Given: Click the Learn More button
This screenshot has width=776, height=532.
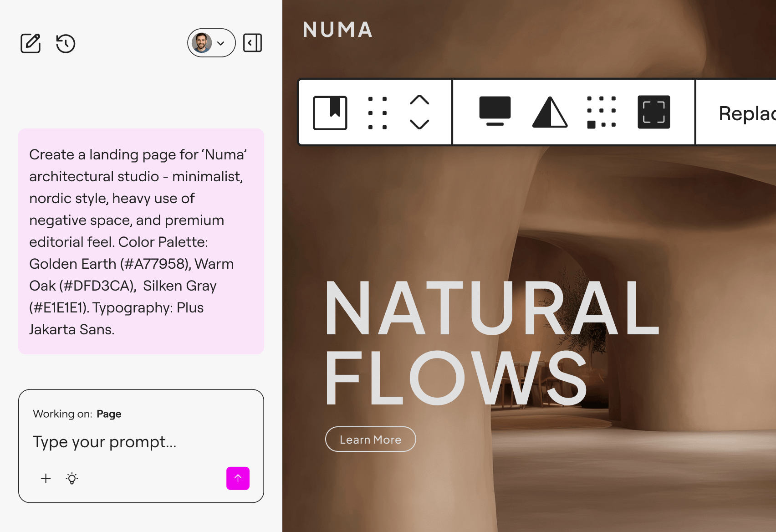Looking at the screenshot, I should tap(370, 439).
